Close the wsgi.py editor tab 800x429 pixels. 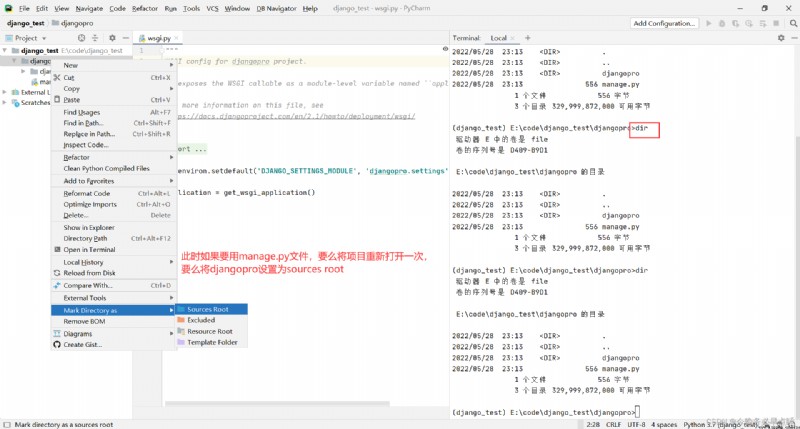[x=177, y=38]
